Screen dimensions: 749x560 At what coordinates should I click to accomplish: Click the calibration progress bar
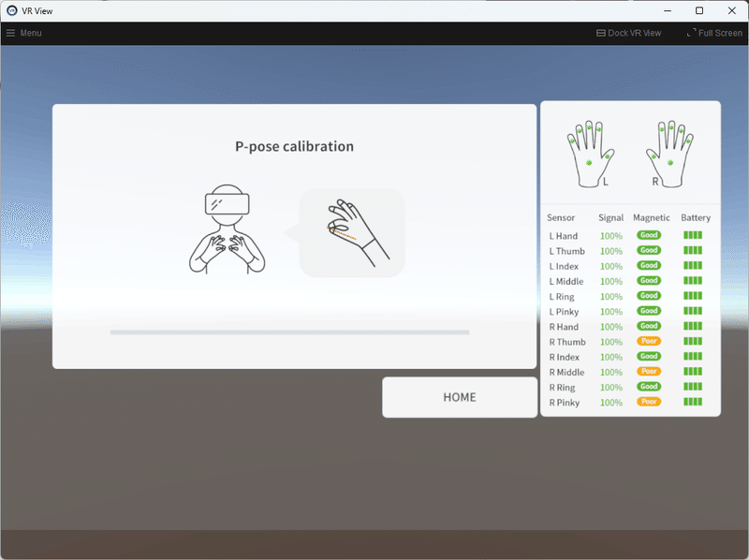coord(290,332)
